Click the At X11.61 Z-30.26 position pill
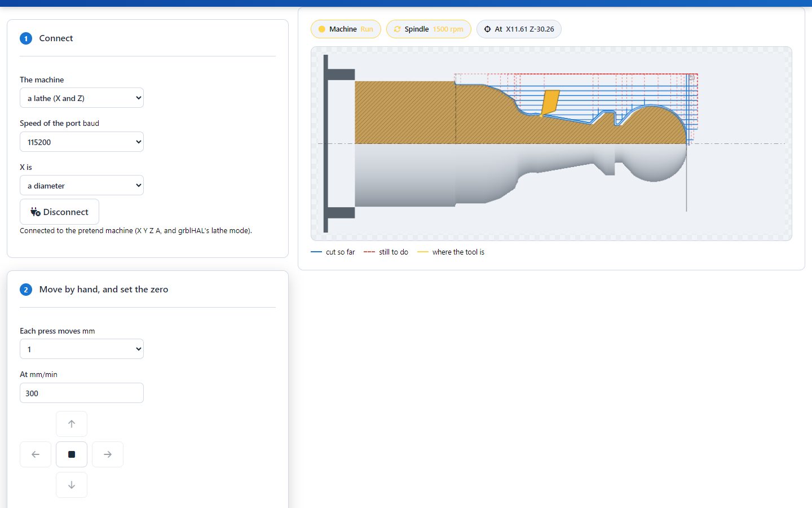This screenshot has width=812, height=508. point(519,29)
